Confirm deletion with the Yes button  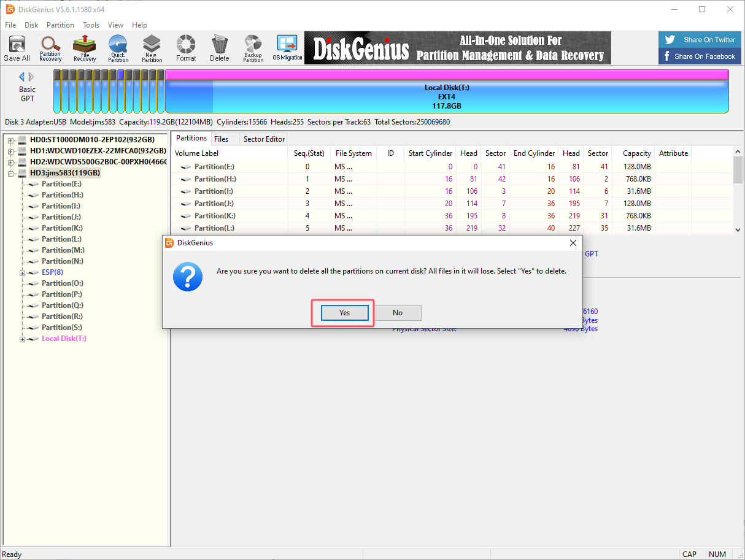click(344, 313)
